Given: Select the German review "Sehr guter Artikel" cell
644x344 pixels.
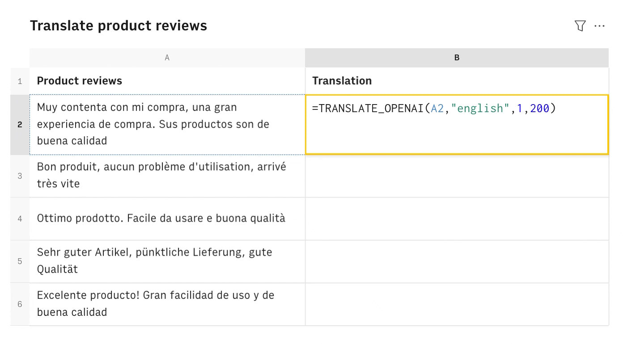Looking at the screenshot, I should pyautogui.click(x=167, y=261).
